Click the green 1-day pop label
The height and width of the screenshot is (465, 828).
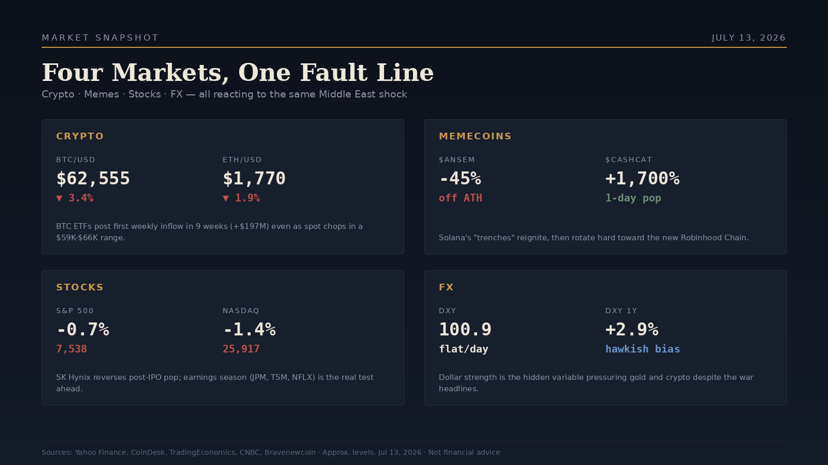[x=633, y=198]
